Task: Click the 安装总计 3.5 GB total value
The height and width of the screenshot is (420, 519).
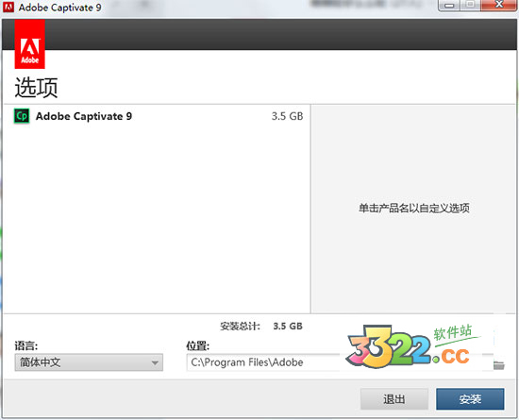Action: [288, 327]
